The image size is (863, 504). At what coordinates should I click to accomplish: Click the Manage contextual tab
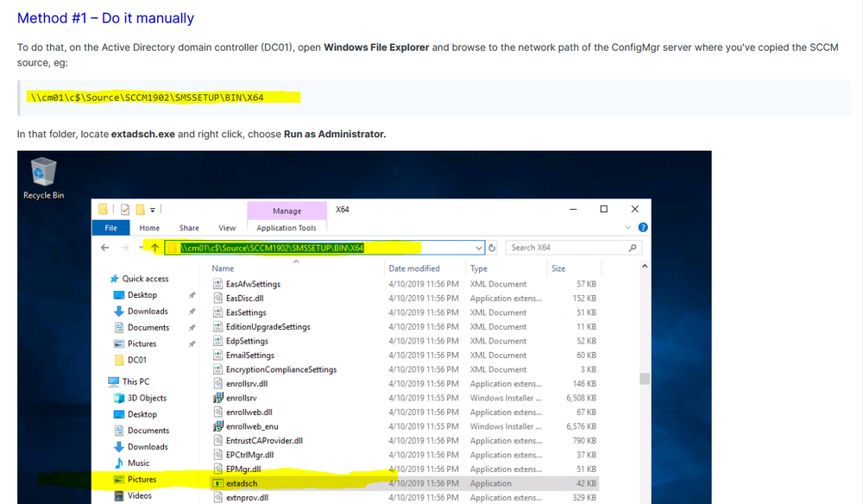point(287,211)
